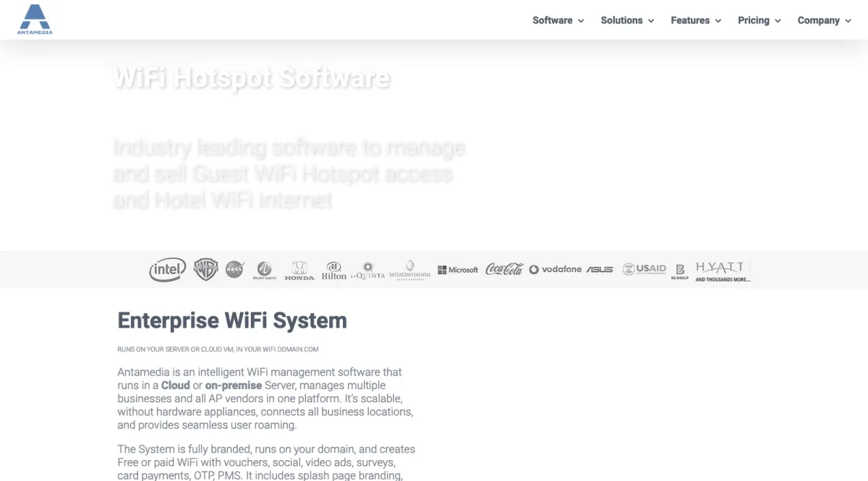The height and width of the screenshot is (481, 868).
Task: Click the Enterprise WiFi System heading
Action: tap(232, 320)
